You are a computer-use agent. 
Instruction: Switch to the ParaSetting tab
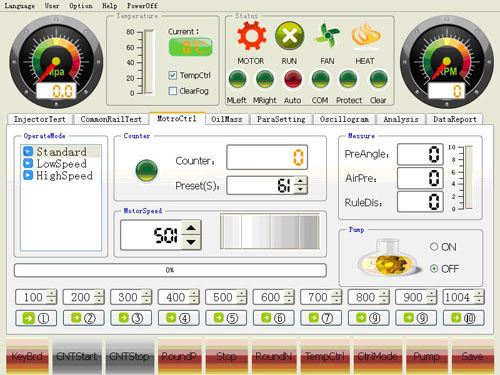pos(281,119)
